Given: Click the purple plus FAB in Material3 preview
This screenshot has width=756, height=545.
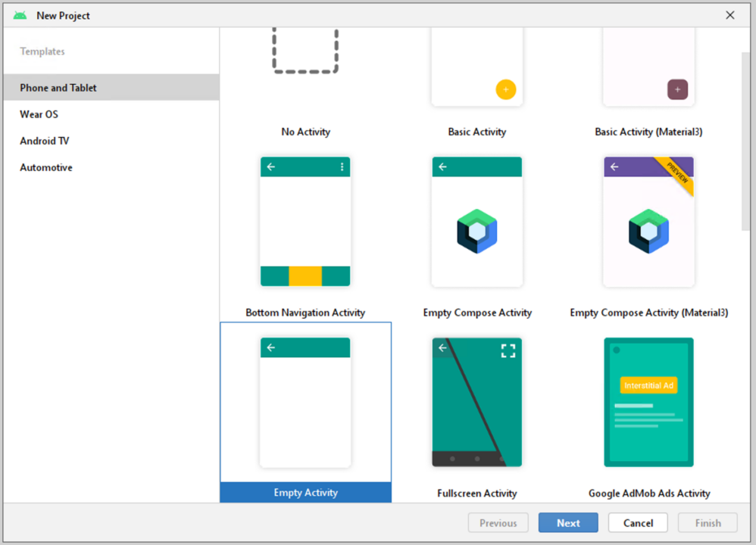Looking at the screenshot, I should [677, 89].
